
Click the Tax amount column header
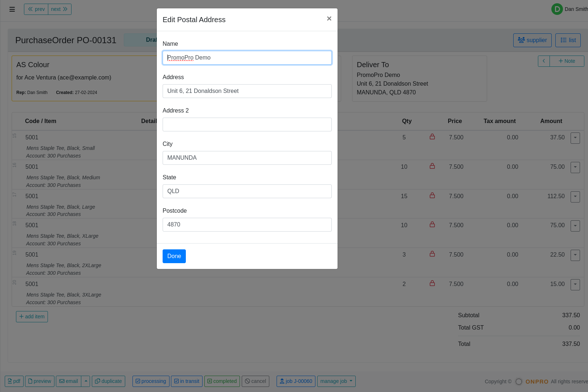click(x=499, y=121)
